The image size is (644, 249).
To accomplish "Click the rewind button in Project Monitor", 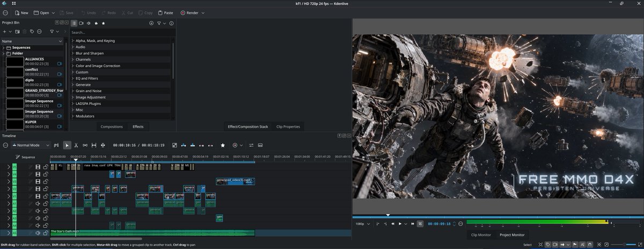I will 393,224.
